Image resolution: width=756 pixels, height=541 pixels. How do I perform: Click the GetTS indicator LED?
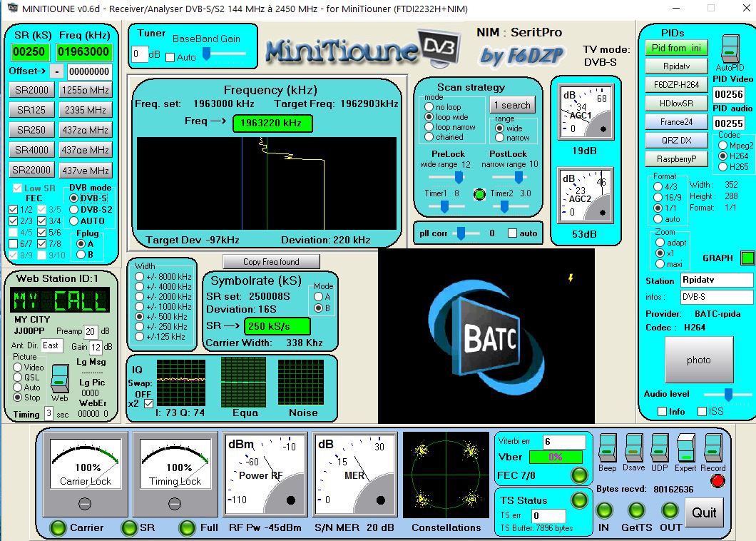636,510
